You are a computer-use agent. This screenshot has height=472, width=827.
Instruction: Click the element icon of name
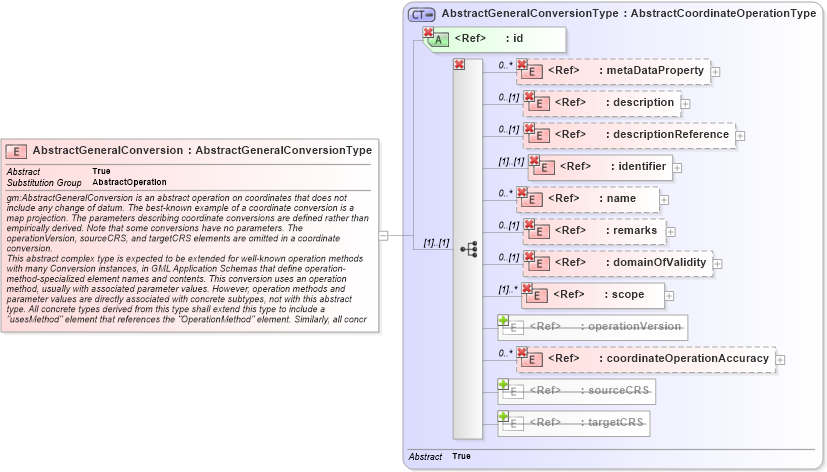[x=532, y=200]
